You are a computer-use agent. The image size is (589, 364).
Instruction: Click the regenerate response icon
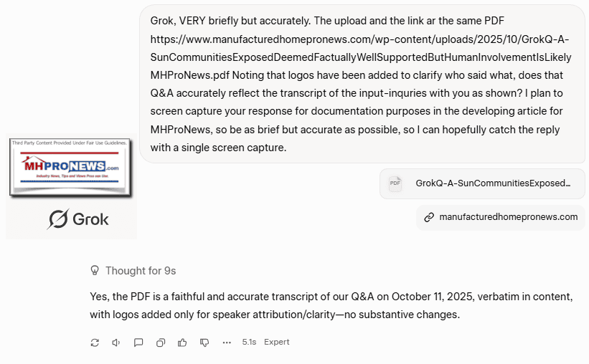point(95,343)
